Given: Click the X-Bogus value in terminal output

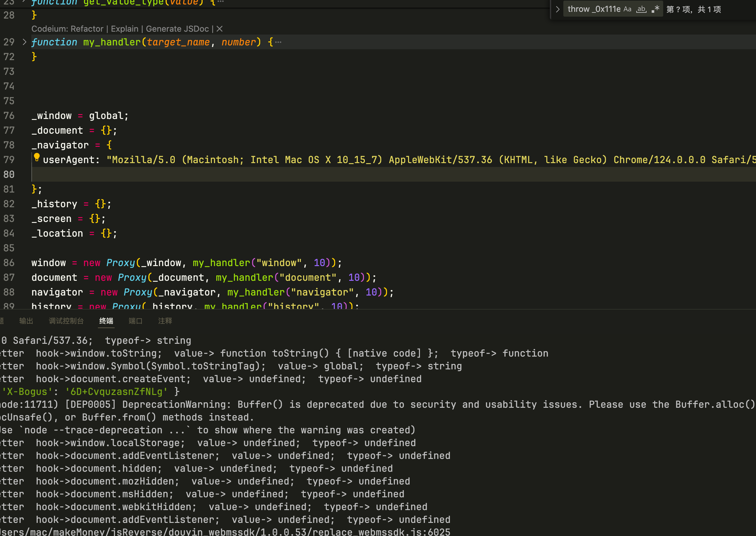Looking at the screenshot, I should [116, 392].
